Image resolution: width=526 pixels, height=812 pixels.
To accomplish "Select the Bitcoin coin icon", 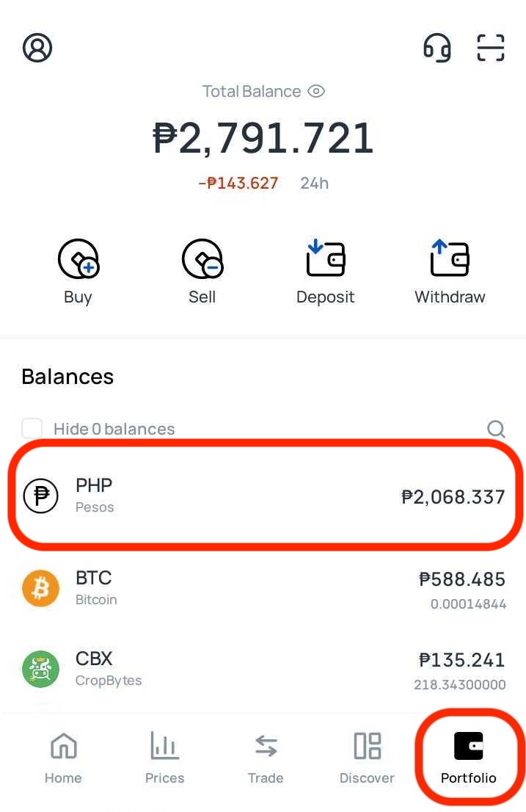I will tap(40, 588).
